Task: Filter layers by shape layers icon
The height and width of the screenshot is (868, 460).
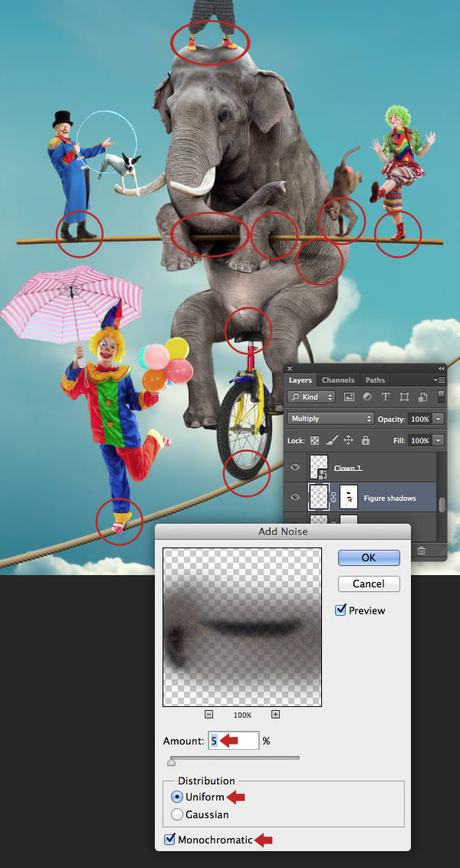Action: click(404, 397)
